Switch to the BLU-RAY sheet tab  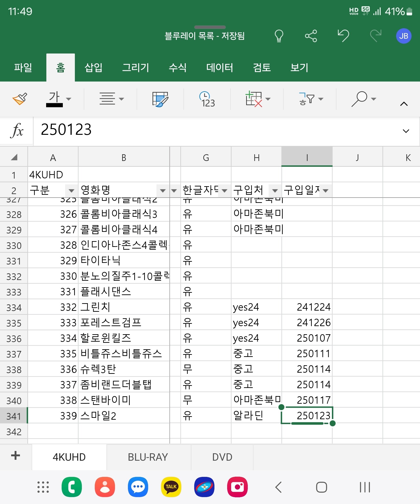(148, 457)
